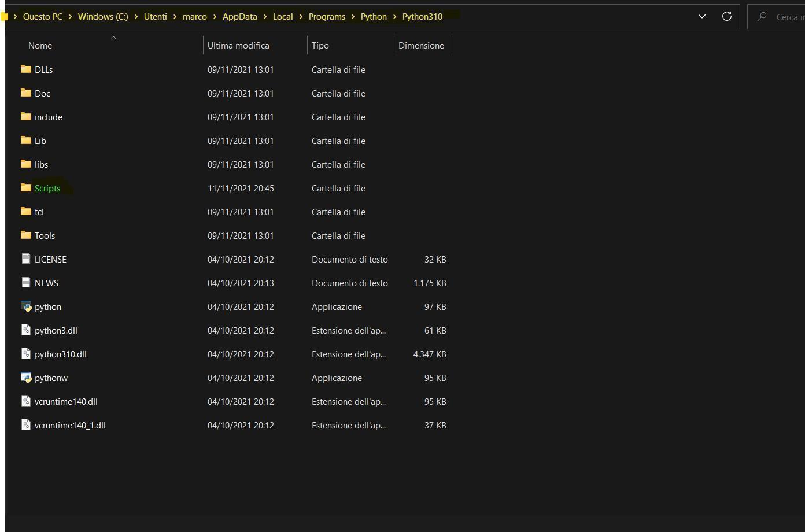The height and width of the screenshot is (532, 805).
Task: Select the include folder name
Action: click(x=49, y=117)
